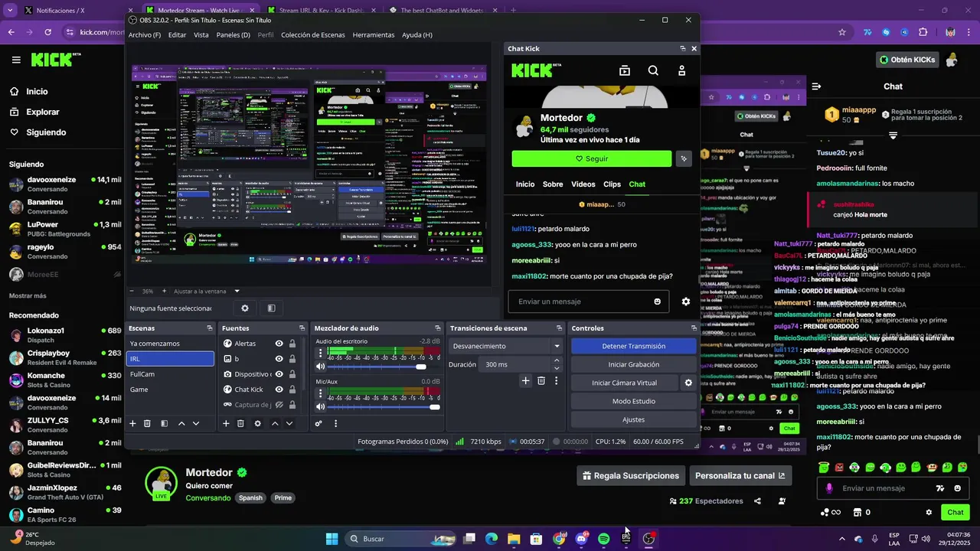Open user profile icon in Chat Kick dock
Viewport: 980px width, 551px height.
(x=681, y=70)
